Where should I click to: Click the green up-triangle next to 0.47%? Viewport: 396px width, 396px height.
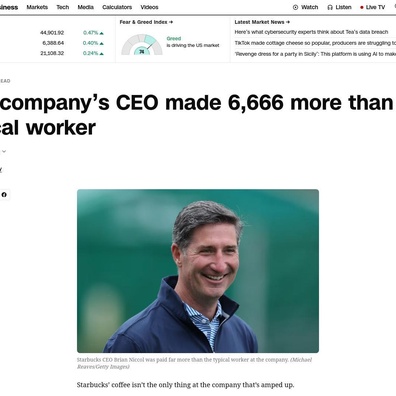coord(102,33)
